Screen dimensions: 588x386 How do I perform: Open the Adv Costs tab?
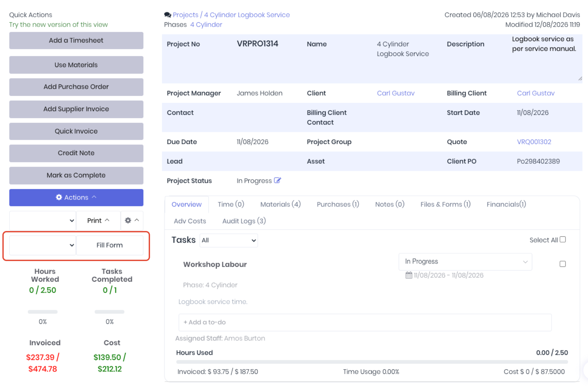[x=190, y=221]
